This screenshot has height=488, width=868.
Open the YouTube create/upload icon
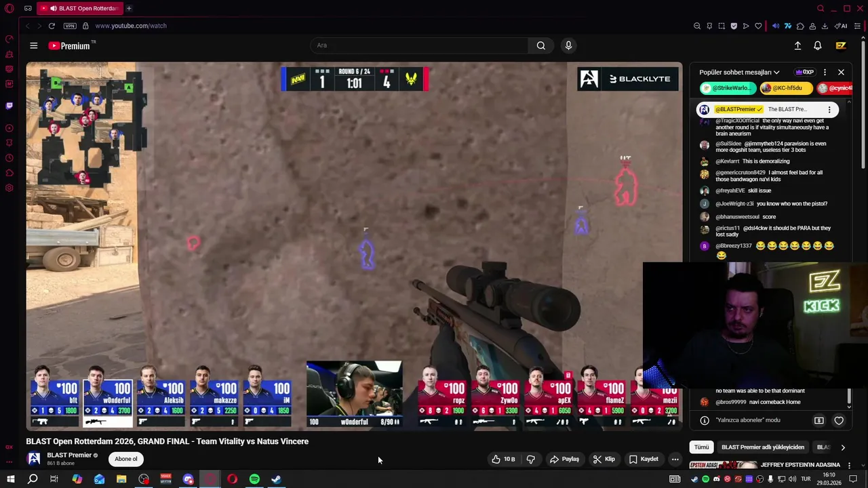pyautogui.click(x=797, y=45)
